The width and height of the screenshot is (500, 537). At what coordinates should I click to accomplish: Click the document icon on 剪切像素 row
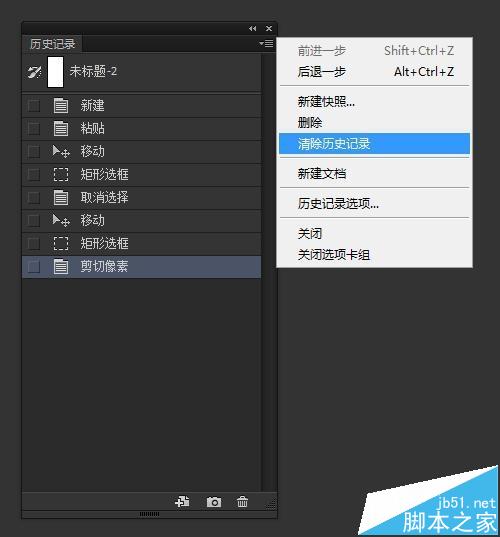click(61, 266)
